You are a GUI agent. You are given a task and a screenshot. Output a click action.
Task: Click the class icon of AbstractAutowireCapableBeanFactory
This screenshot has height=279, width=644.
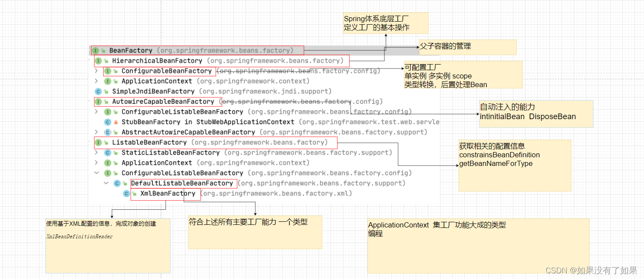pyautogui.click(x=108, y=132)
